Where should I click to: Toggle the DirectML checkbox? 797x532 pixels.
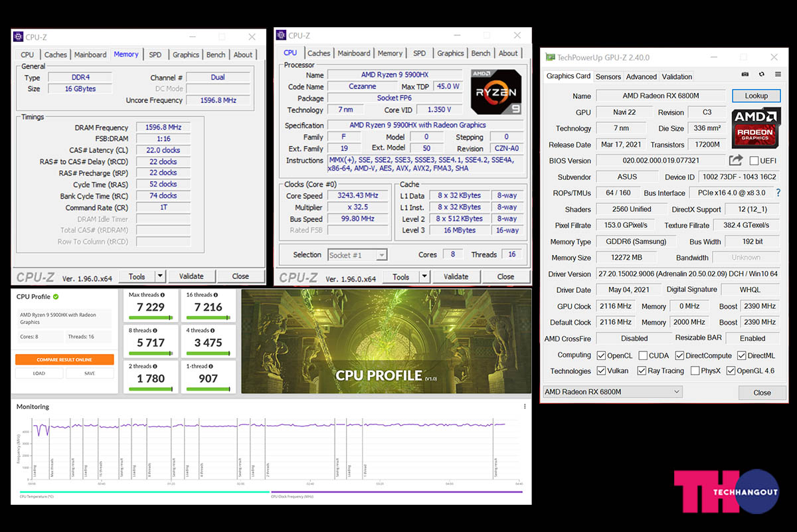click(741, 356)
